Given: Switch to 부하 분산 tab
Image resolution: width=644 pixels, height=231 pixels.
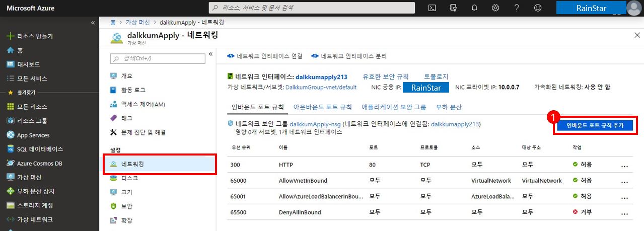Looking at the screenshot, I should point(449,107).
